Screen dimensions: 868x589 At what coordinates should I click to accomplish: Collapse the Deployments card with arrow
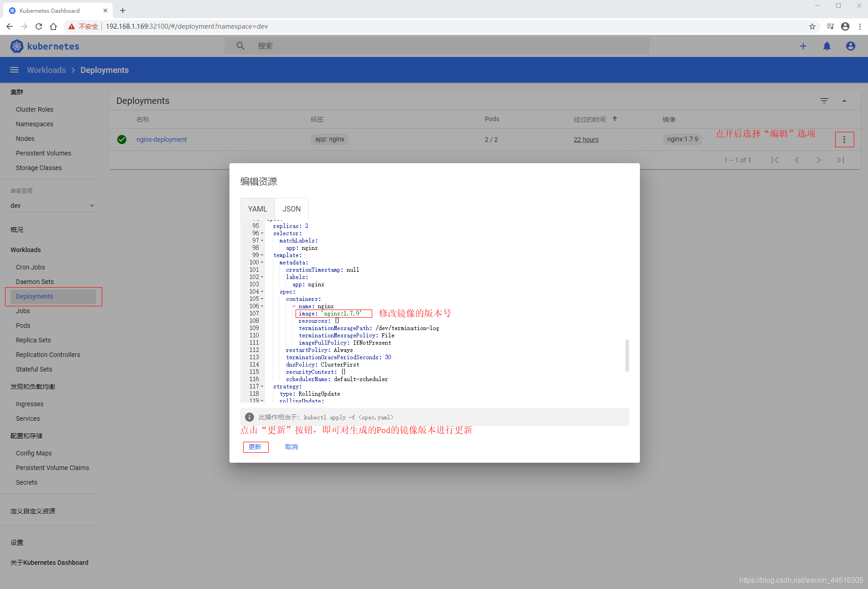[x=844, y=101]
